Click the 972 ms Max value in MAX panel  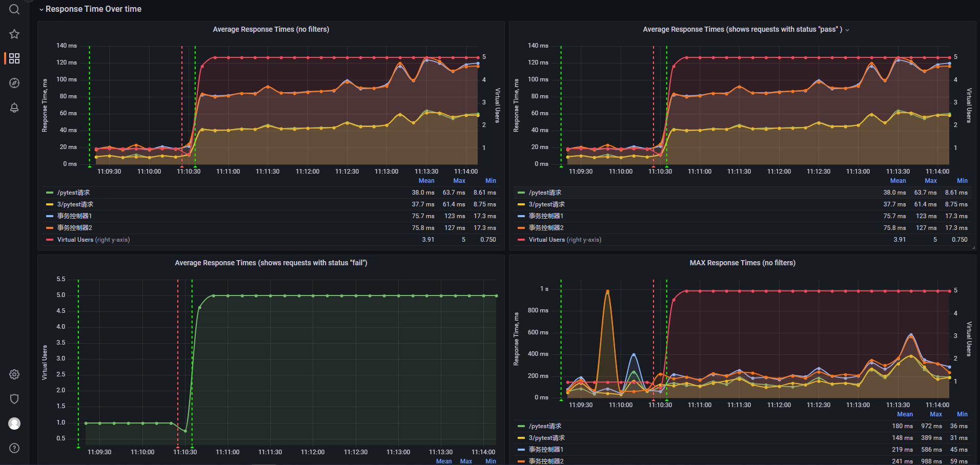tap(931, 426)
